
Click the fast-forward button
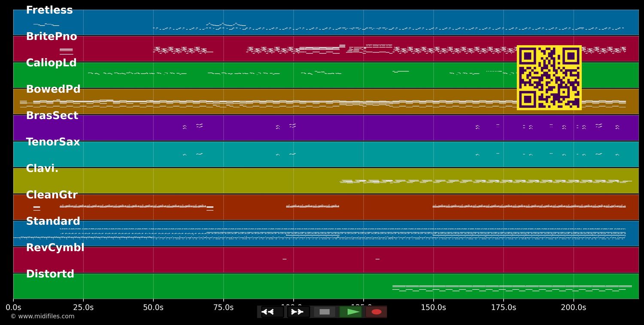(298, 312)
